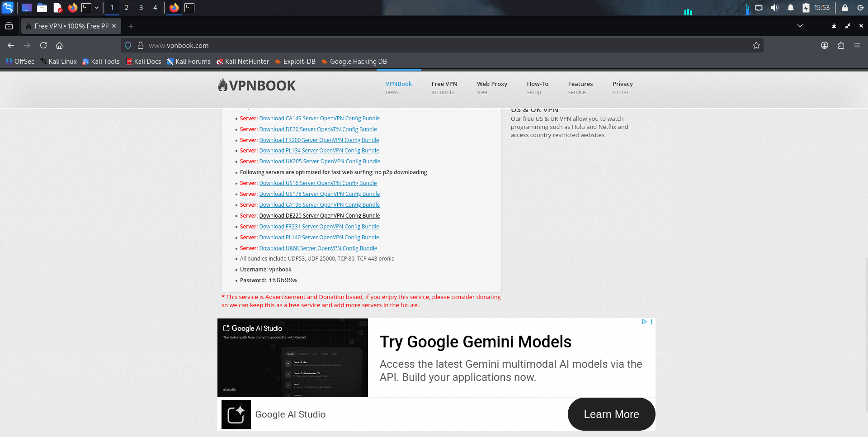
Task: Open the clock showing 15:53
Action: [x=822, y=8]
